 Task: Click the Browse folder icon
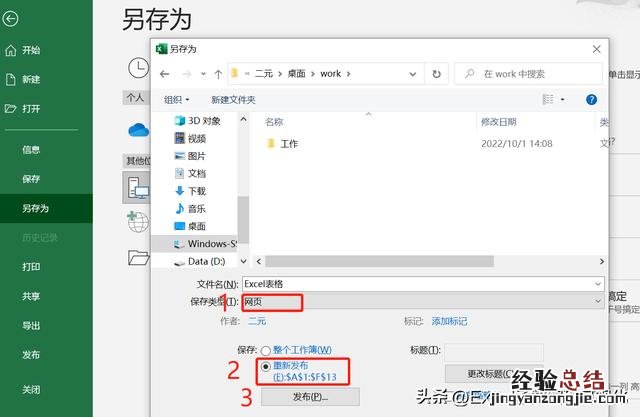point(138,258)
